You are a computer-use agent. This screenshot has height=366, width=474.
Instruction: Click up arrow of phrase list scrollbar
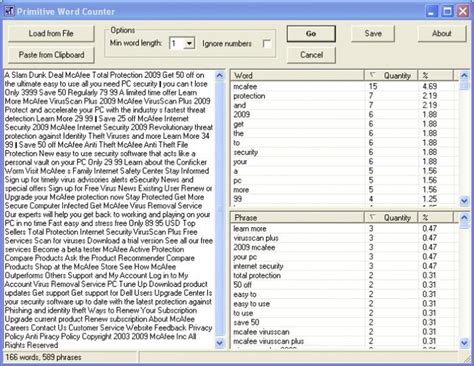(x=464, y=218)
